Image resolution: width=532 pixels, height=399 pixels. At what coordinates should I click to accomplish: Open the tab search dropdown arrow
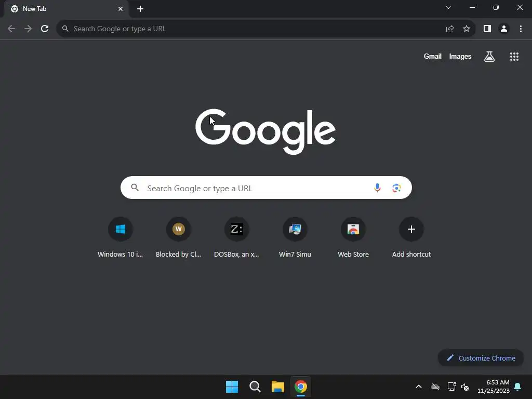(448, 7)
